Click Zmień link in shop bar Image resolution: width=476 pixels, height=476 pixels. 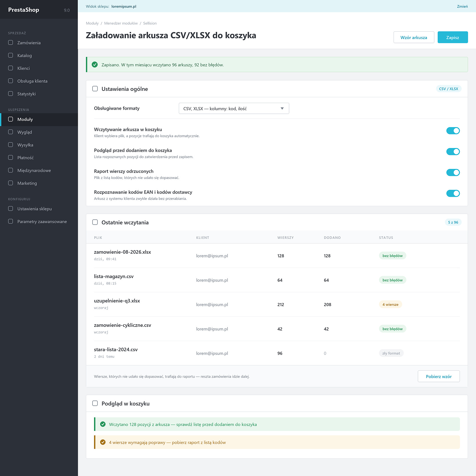[x=462, y=6]
